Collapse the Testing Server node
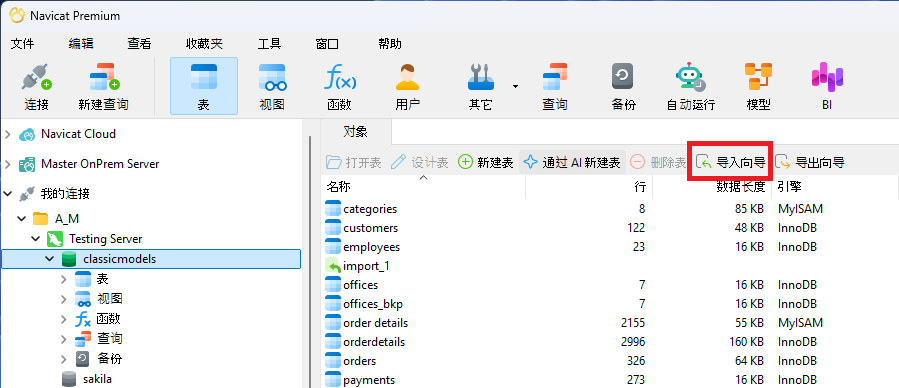The image size is (899, 388). pyautogui.click(x=36, y=238)
